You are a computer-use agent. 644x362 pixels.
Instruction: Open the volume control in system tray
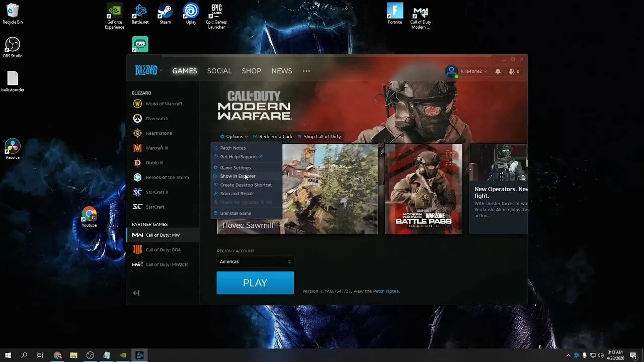coord(600,355)
